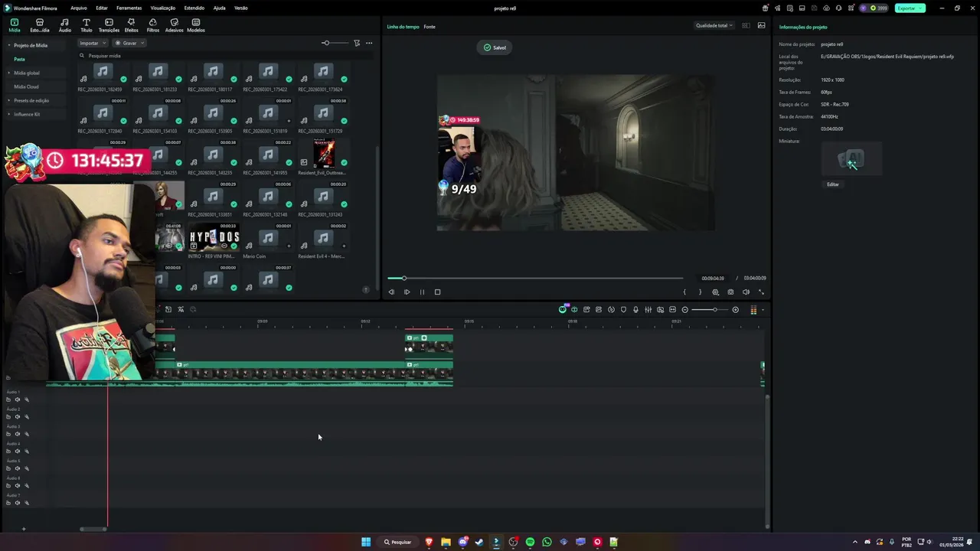Open Spotify from the taskbar
This screenshot has height=551, width=980.
tap(530, 542)
